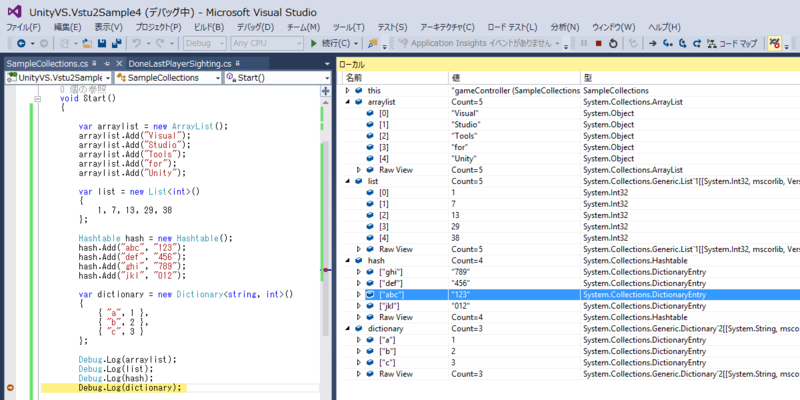Click the Open File folder icon

[x=87, y=44]
